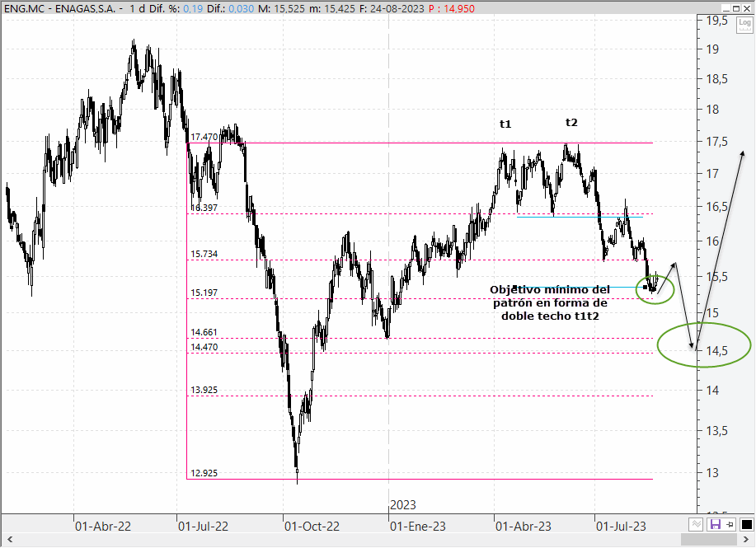Click the 13 price axis label
The height and width of the screenshot is (548, 756).
coord(712,473)
